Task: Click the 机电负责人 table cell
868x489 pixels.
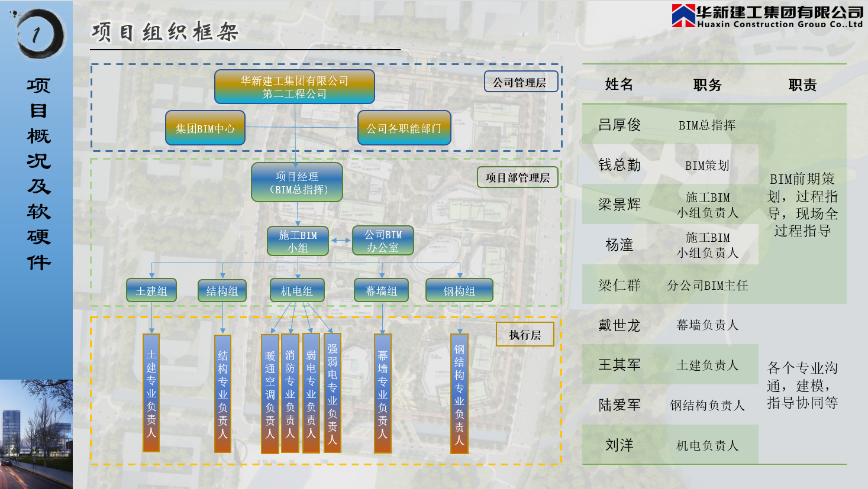Action: click(708, 446)
